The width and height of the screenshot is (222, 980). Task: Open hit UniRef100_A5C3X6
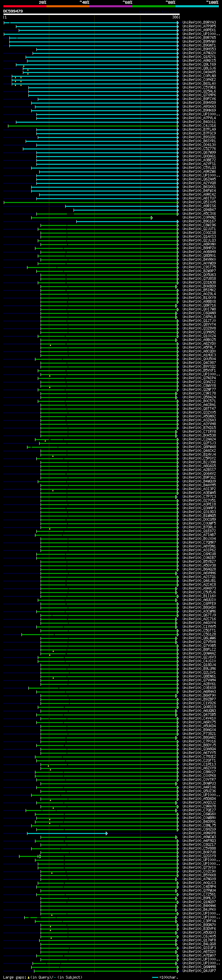point(199,214)
